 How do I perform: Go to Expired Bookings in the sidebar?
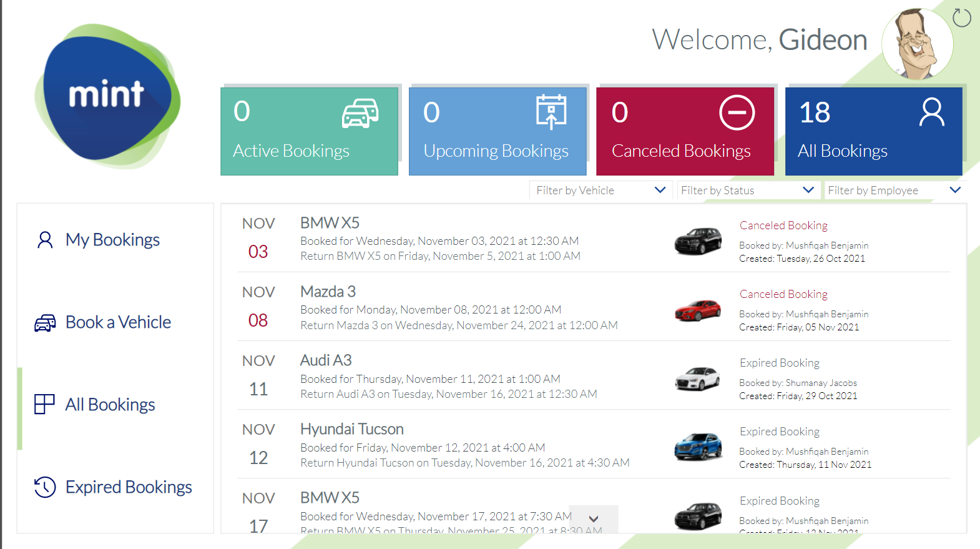[115, 487]
